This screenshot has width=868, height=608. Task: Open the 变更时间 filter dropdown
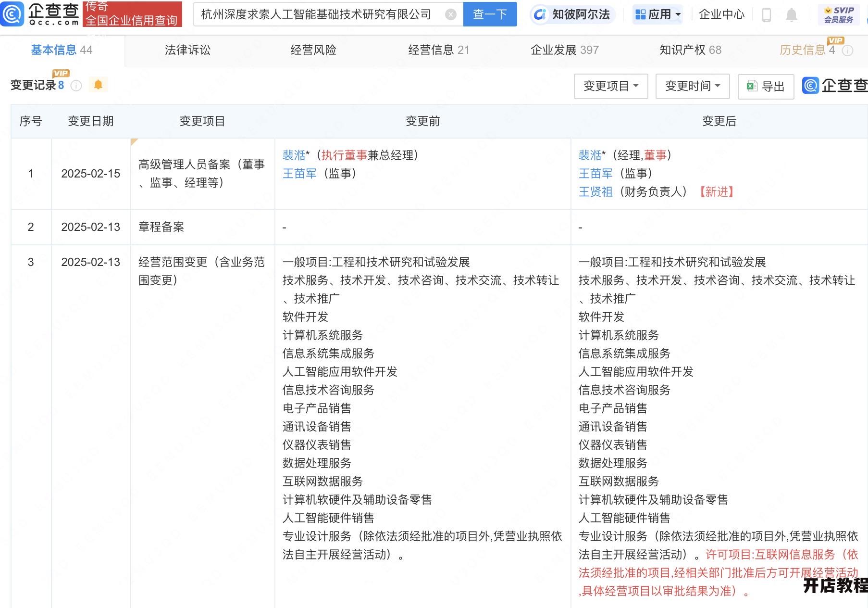[693, 86]
